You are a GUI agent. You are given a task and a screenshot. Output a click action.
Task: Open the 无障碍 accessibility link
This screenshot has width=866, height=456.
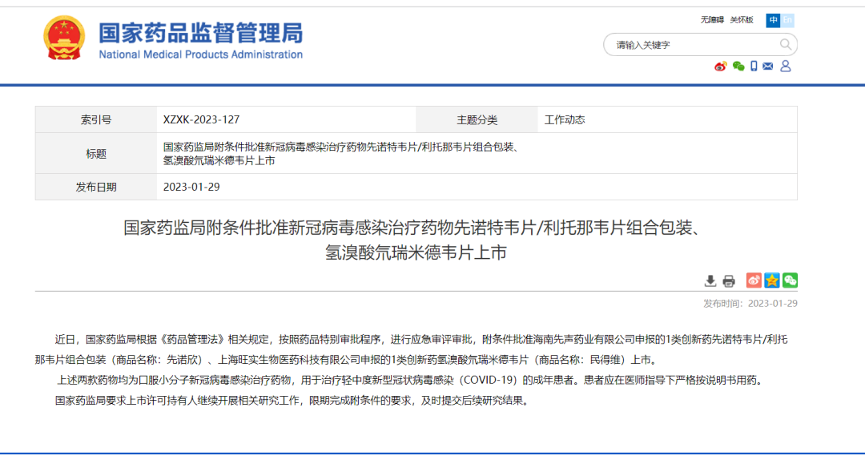[x=712, y=20]
